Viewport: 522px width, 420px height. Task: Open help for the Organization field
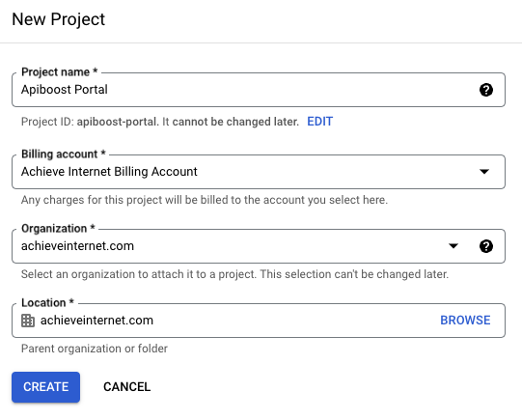pos(486,246)
